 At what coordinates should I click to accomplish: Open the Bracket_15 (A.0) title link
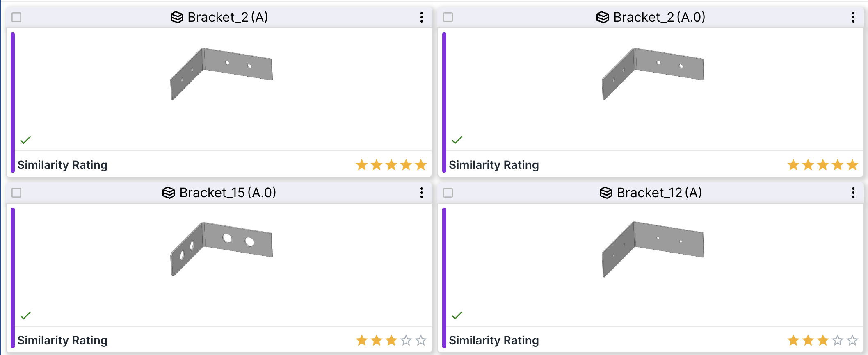pyautogui.click(x=228, y=193)
